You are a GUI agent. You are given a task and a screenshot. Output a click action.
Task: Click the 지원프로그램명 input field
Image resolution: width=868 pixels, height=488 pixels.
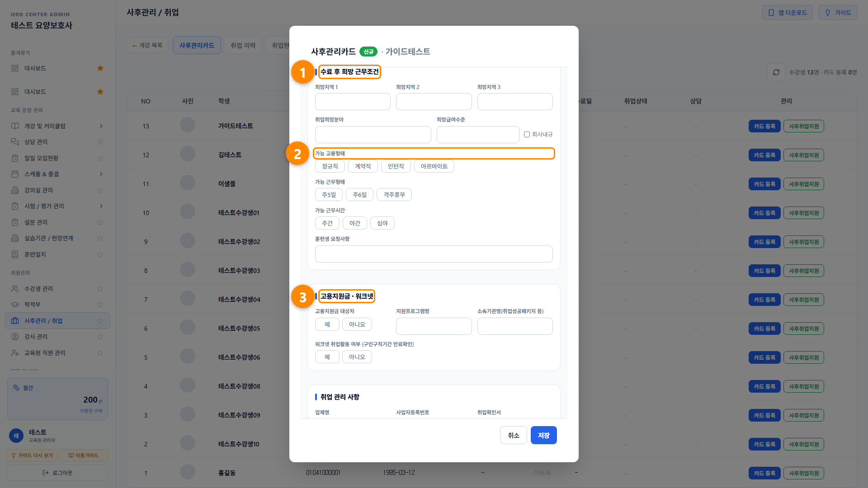point(434,326)
